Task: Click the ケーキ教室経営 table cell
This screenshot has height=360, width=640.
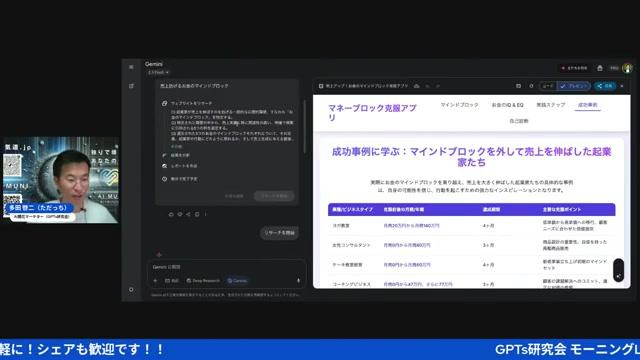Action: 347,264
